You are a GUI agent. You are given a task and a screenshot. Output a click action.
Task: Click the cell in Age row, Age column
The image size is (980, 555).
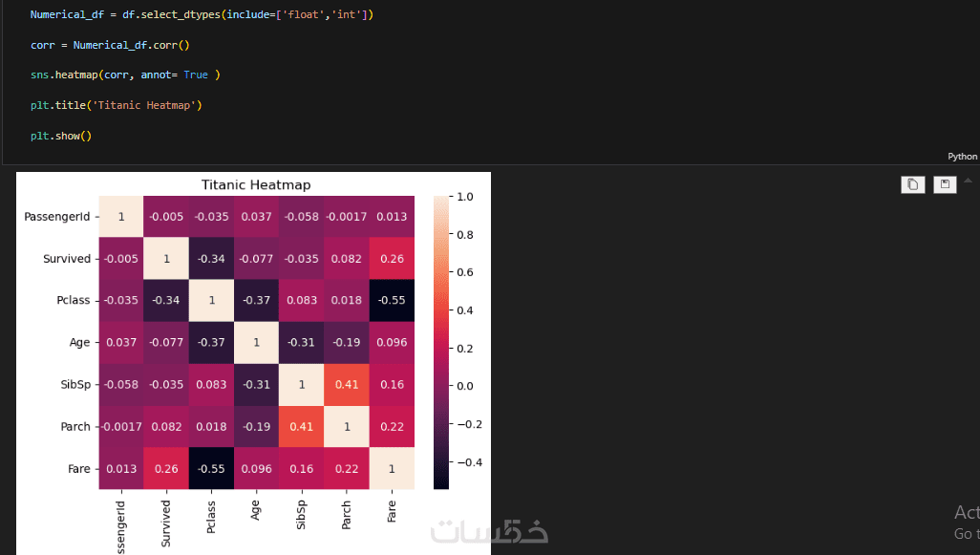point(256,342)
